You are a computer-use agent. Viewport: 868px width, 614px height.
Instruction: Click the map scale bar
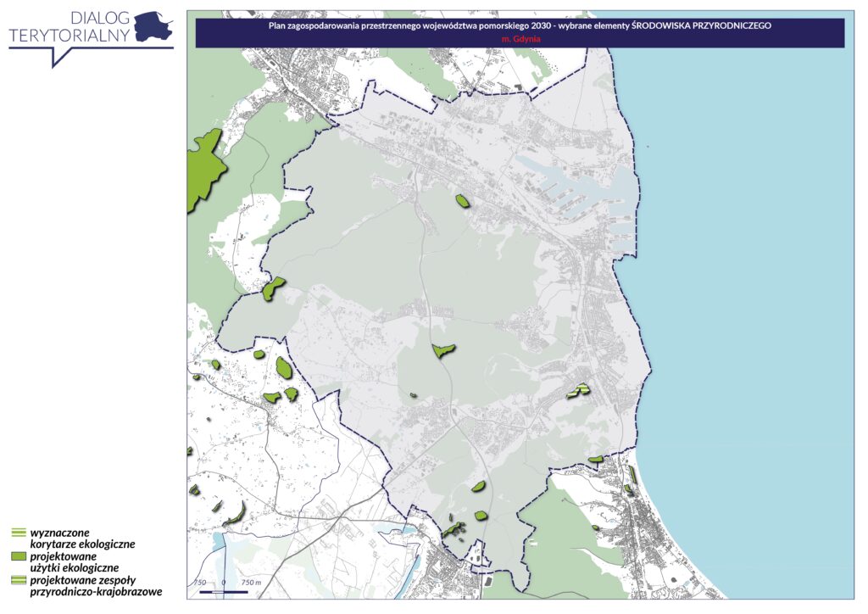(224, 591)
